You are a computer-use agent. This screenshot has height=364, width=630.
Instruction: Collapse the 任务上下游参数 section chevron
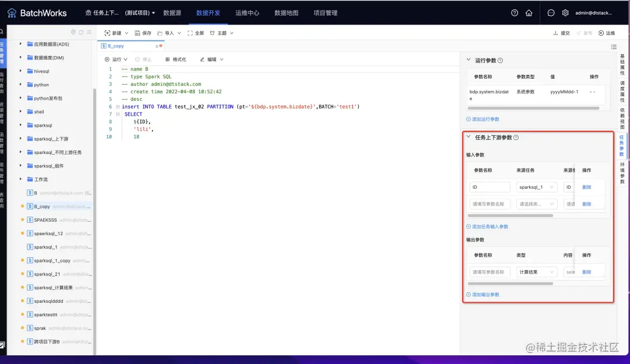pos(468,136)
